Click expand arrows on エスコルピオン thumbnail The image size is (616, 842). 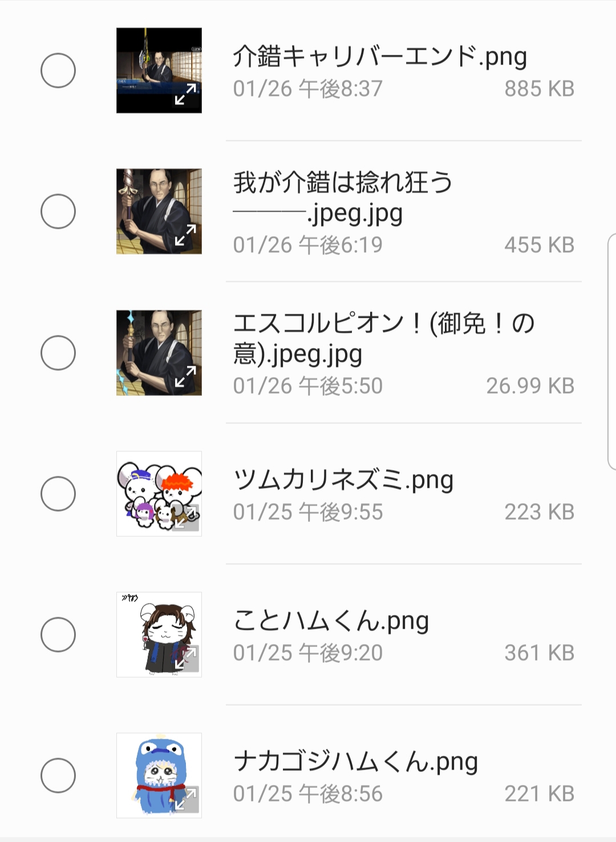point(186,377)
